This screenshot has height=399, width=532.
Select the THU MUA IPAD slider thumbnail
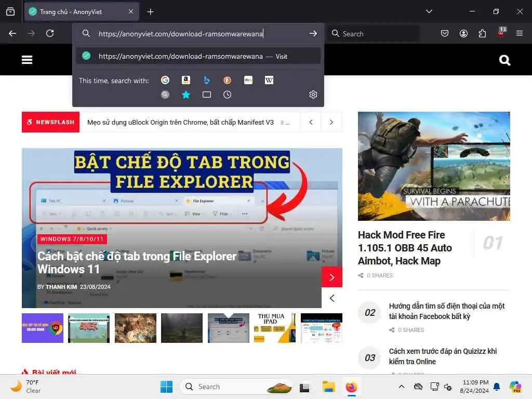coord(275,328)
